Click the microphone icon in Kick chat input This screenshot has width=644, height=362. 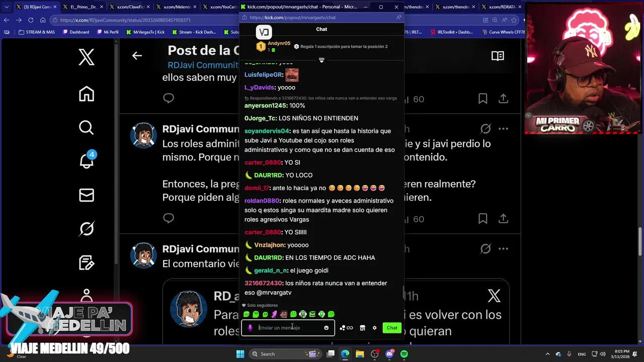coord(250,328)
